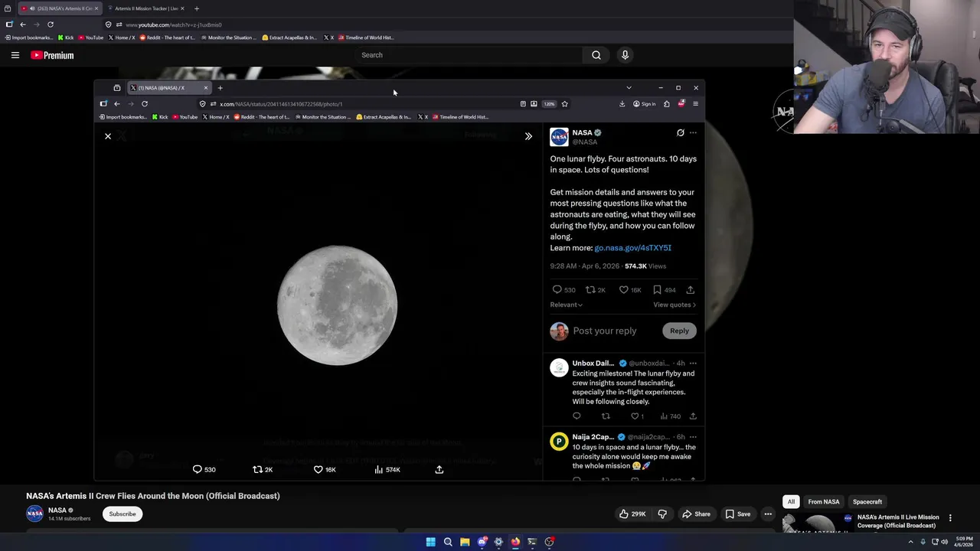Open the Naija 2Cap reply's three-dot menu

(x=693, y=437)
